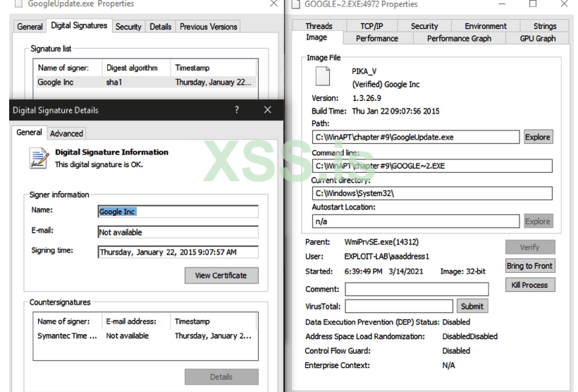
Task: Close the Digital Signature Details dialog
Action: point(268,110)
